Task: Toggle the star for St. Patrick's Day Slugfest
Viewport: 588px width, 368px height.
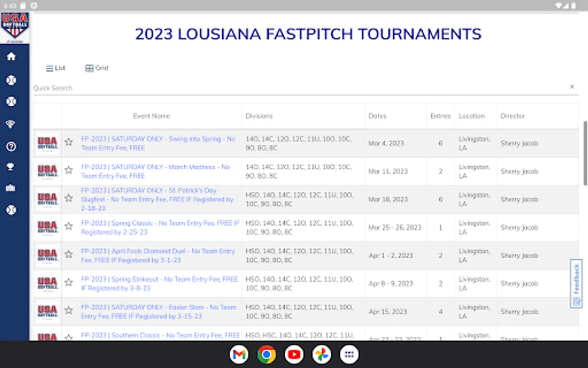Action: click(68, 198)
